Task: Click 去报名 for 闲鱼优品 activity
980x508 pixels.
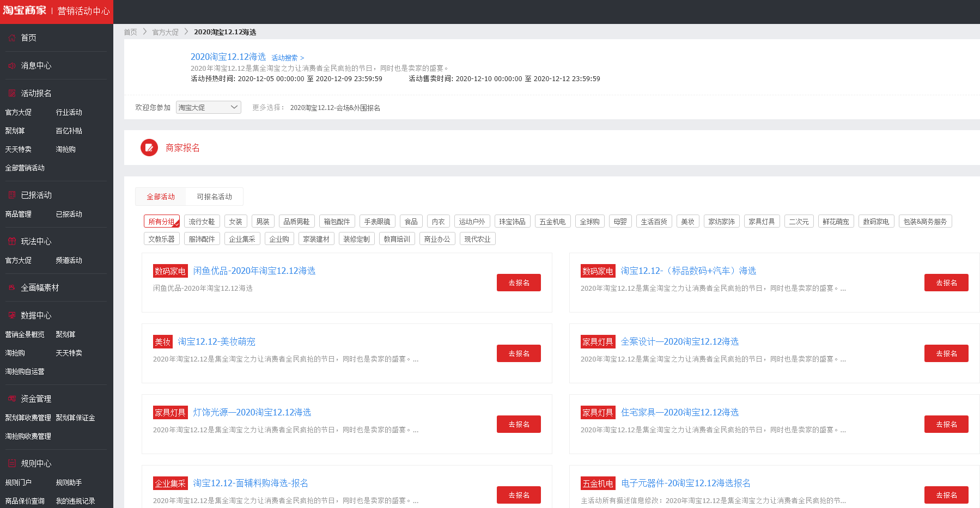Action: pyautogui.click(x=518, y=283)
